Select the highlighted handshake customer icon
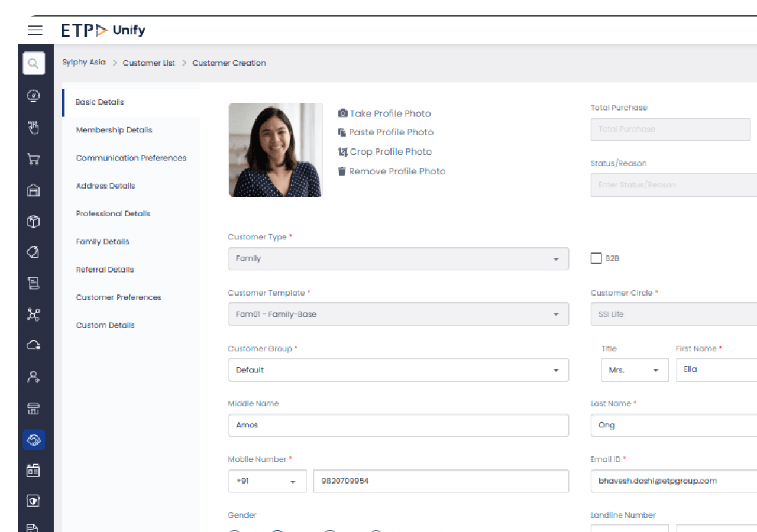 (x=34, y=439)
